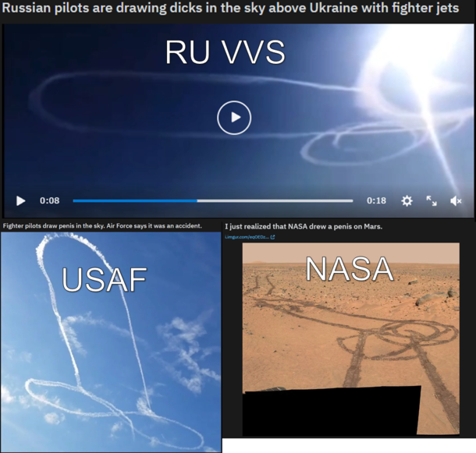
Task: Open the 'Fighter pilots draw' post title
Action: pyautogui.click(x=102, y=226)
